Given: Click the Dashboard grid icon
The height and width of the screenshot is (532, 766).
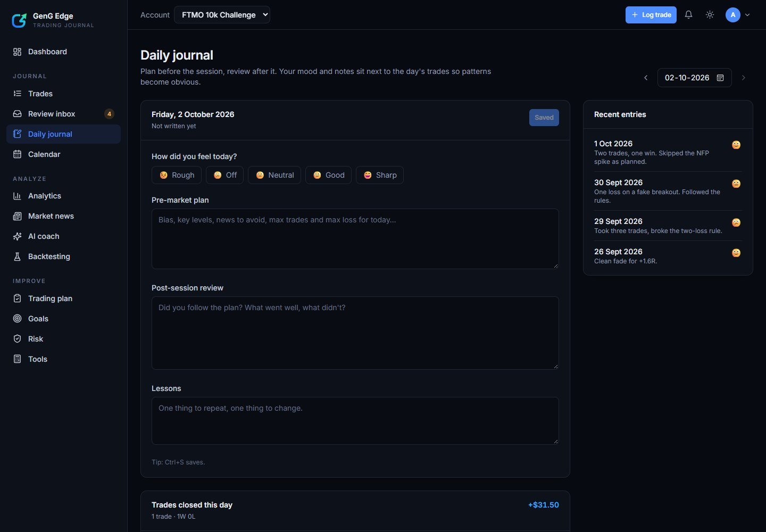Looking at the screenshot, I should pyautogui.click(x=17, y=52).
